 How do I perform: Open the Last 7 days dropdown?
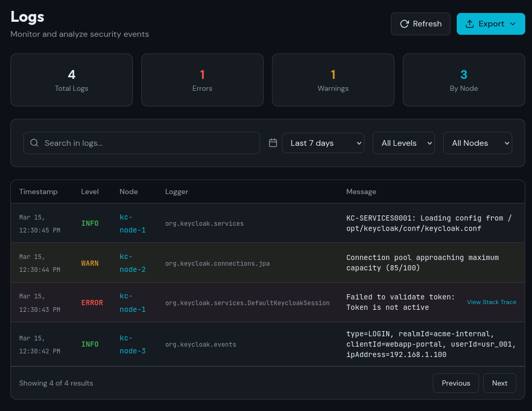(x=323, y=143)
